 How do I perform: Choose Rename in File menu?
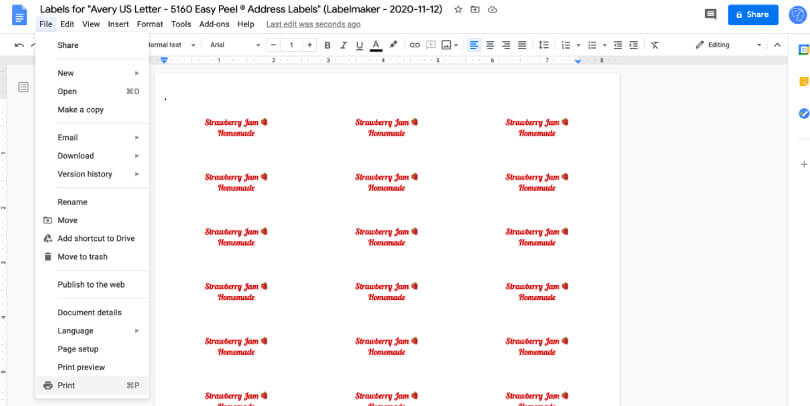point(92,202)
